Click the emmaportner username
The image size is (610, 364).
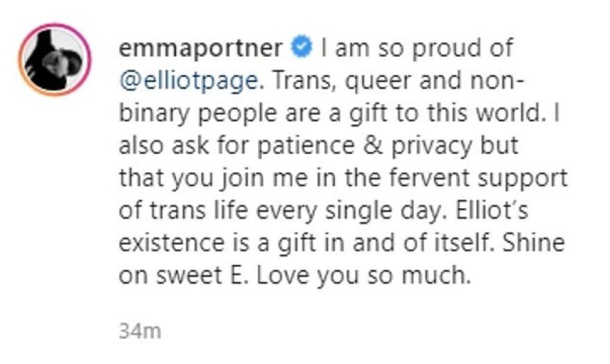click(200, 49)
